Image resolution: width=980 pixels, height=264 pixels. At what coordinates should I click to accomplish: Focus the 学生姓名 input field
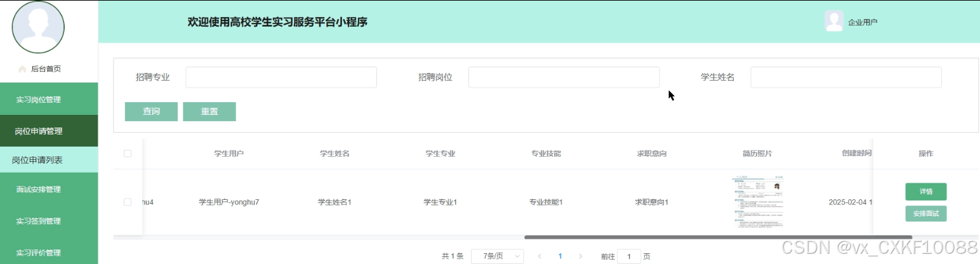pyautogui.click(x=846, y=77)
